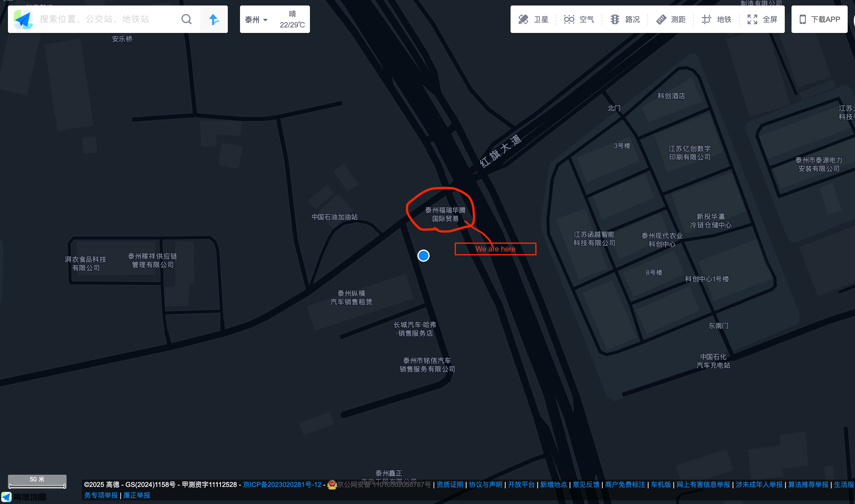This screenshot has width=855, height=504.
Task: Toggle satellite (卫星) view
Action: pyautogui.click(x=533, y=19)
